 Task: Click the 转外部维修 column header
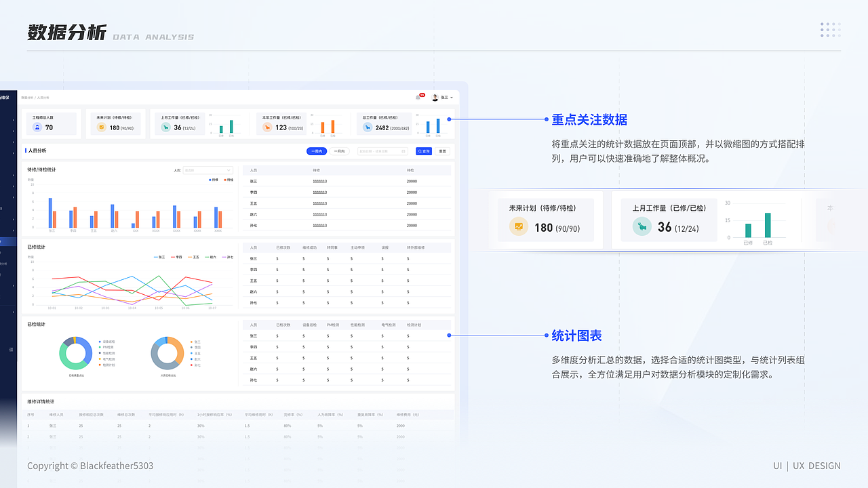pos(415,247)
